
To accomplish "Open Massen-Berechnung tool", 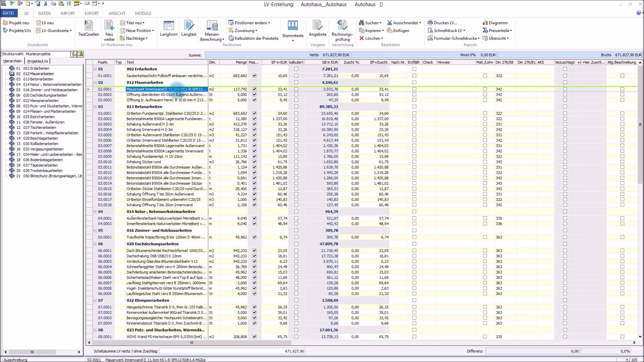I will pyautogui.click(x=212, y=31).
